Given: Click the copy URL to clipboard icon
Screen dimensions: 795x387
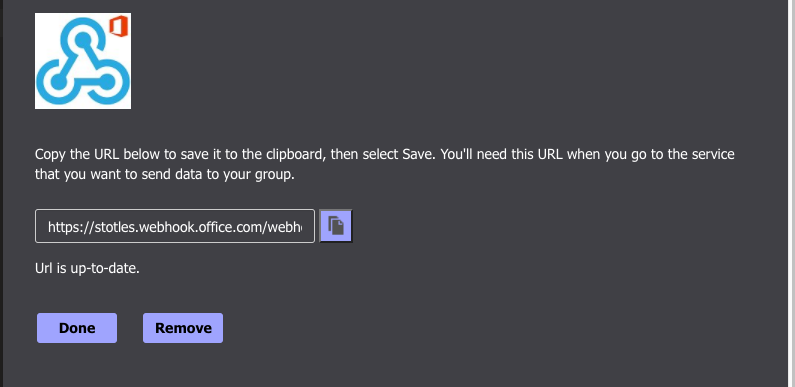Looking at the screenshot, I should click(336, 226).
